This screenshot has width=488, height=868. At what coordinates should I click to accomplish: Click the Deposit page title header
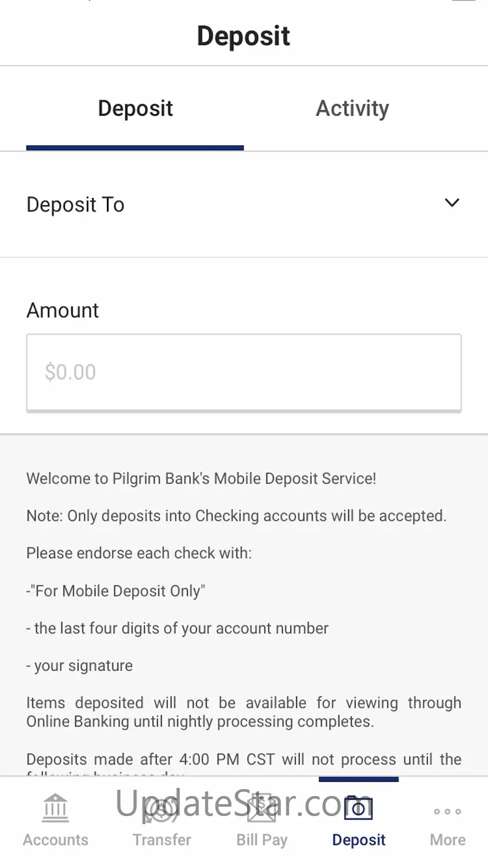pyautogui.click(x=243, y=36)
